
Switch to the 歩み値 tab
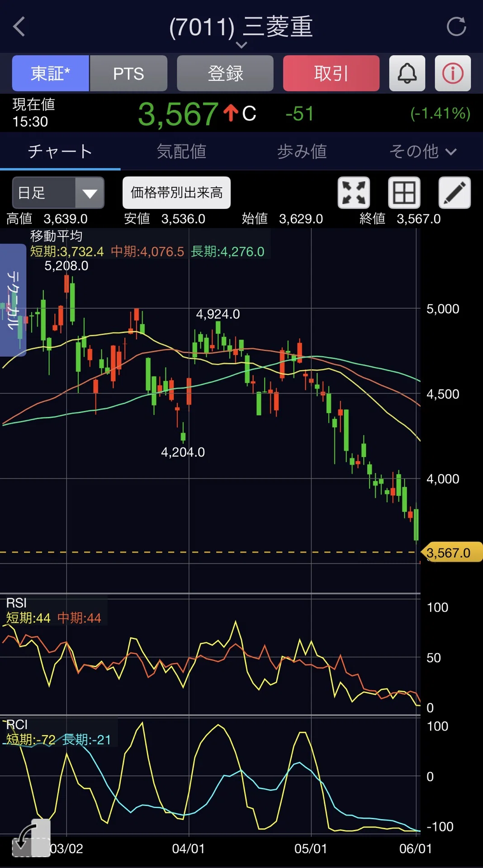click(x=302, y=151)
